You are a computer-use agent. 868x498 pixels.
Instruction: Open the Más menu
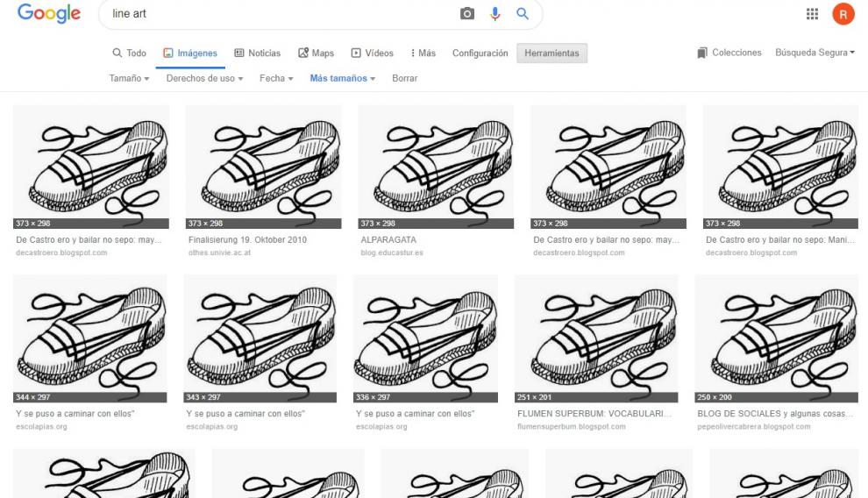[423, 53]
